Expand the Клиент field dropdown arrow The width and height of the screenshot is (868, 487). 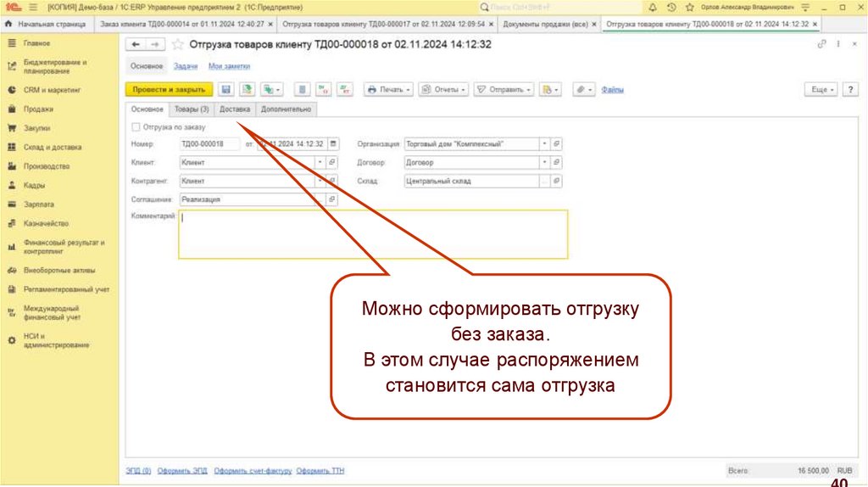pos(320,162)
